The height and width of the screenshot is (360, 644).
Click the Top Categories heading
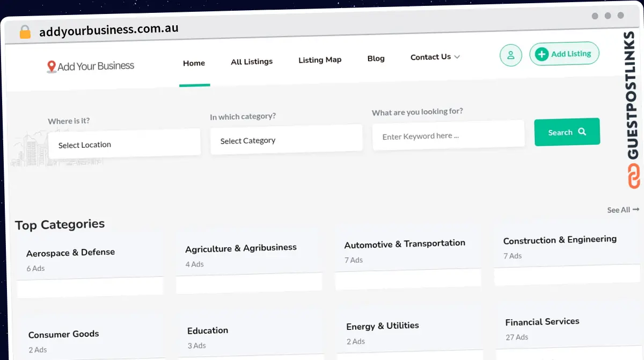60,225
